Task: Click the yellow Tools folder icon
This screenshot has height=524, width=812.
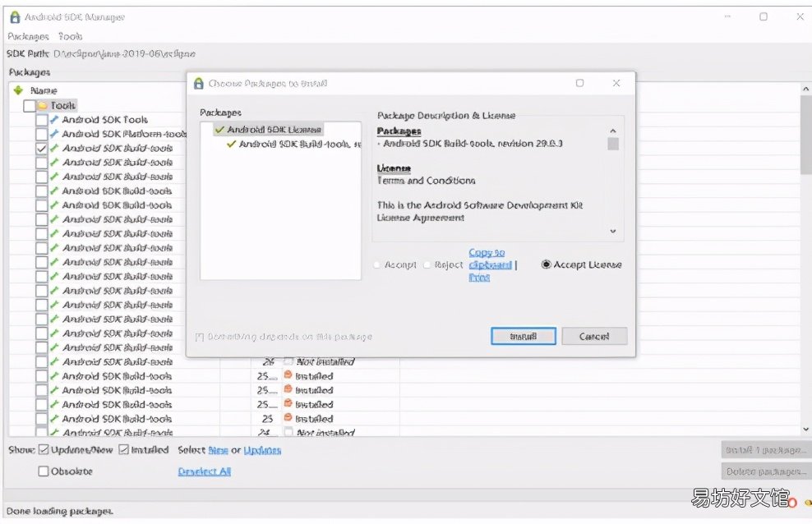Action: point(43,105)
